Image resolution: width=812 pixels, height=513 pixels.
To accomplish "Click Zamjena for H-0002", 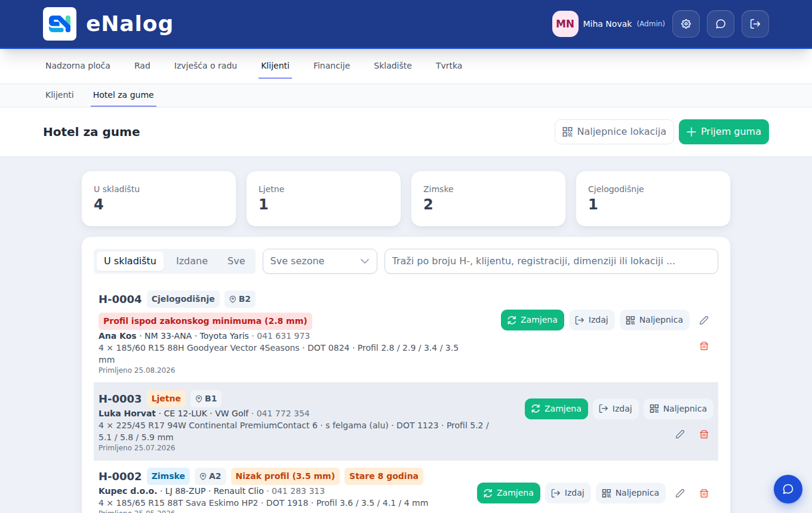I will click(509, 493).
